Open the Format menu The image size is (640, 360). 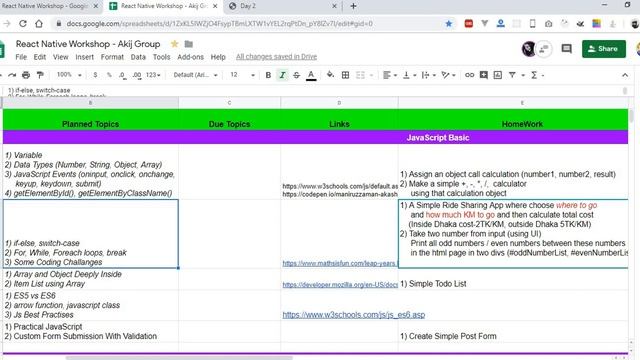click(112, 57)
